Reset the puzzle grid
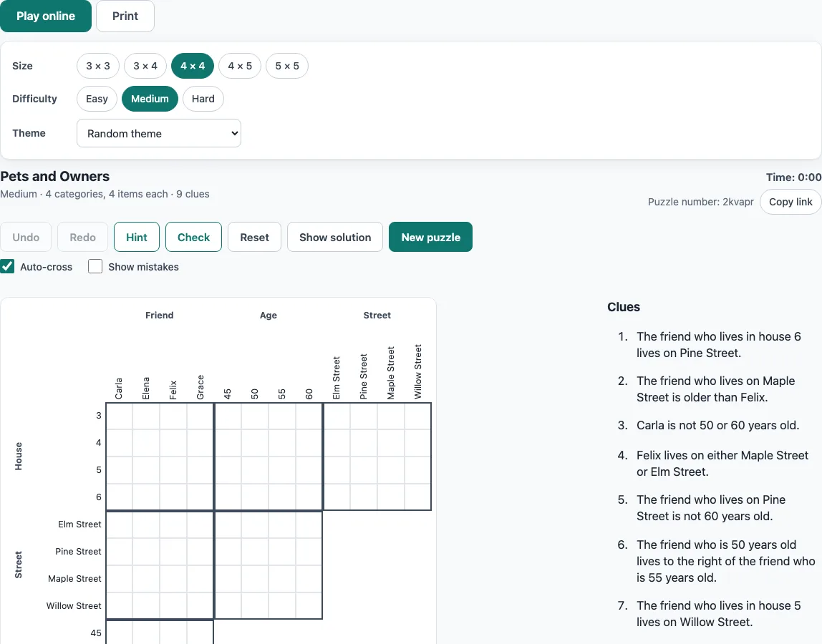This screenshot has height=644, width=822. pyautogui.click(x=254, y=237)
